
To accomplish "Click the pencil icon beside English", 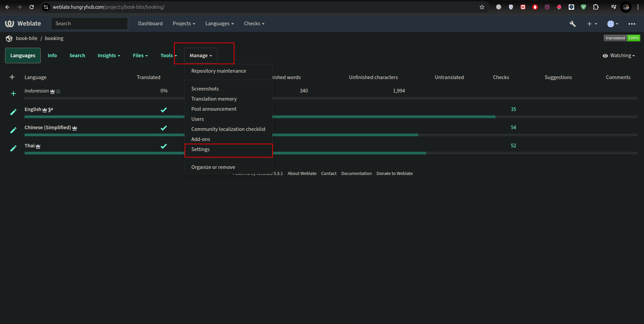I will point(13,112).
